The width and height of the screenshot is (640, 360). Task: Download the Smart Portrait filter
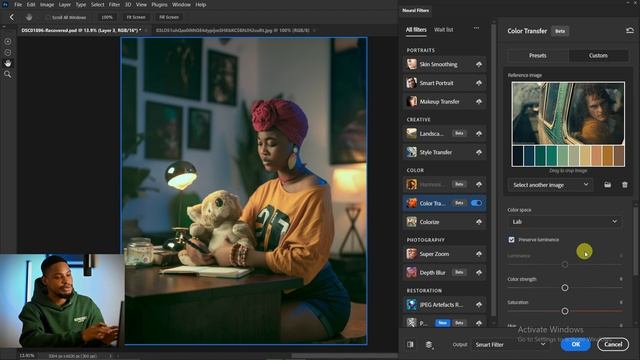[479, 83]
